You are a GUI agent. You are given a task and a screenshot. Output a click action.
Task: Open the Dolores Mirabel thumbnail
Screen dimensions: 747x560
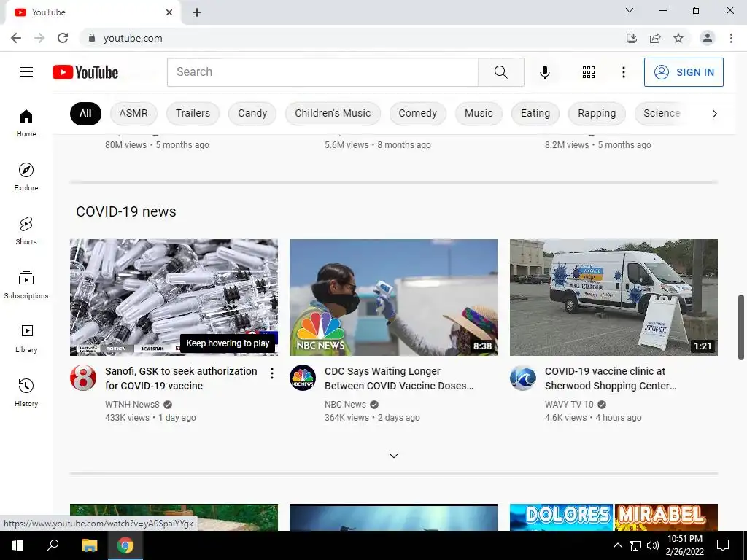point(614,517)
